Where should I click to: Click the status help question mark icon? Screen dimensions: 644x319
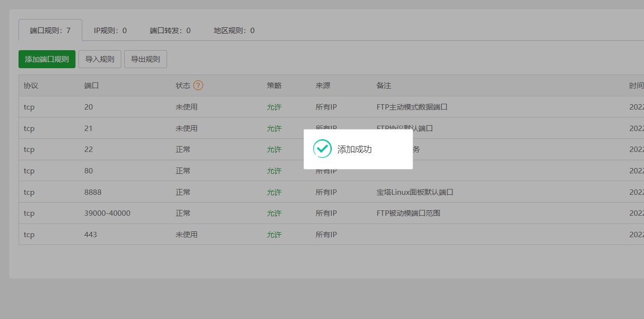198,85
